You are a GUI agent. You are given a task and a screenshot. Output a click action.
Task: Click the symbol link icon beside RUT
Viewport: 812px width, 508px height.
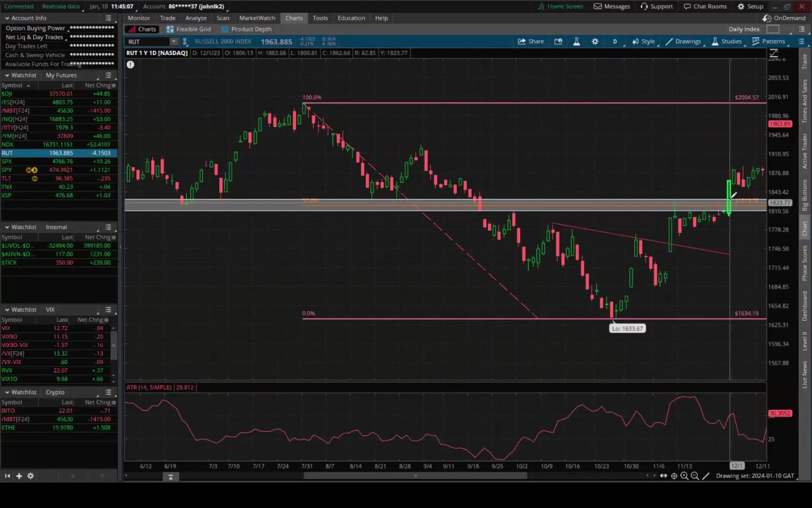click(185, 41)
